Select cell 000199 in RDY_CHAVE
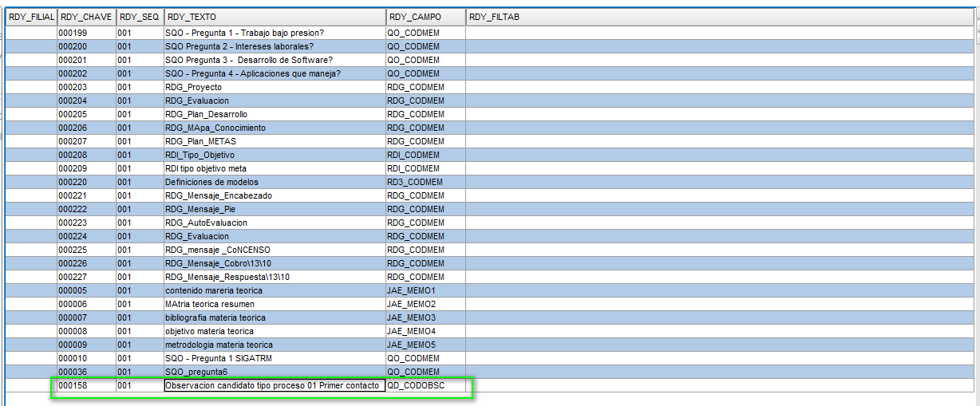980x406 pixels. coord(86,33)
